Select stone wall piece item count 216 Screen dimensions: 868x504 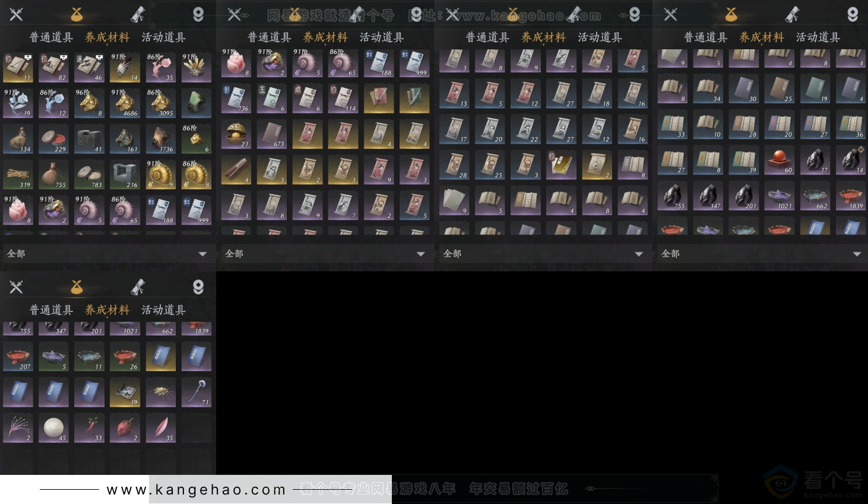point(125,175)
